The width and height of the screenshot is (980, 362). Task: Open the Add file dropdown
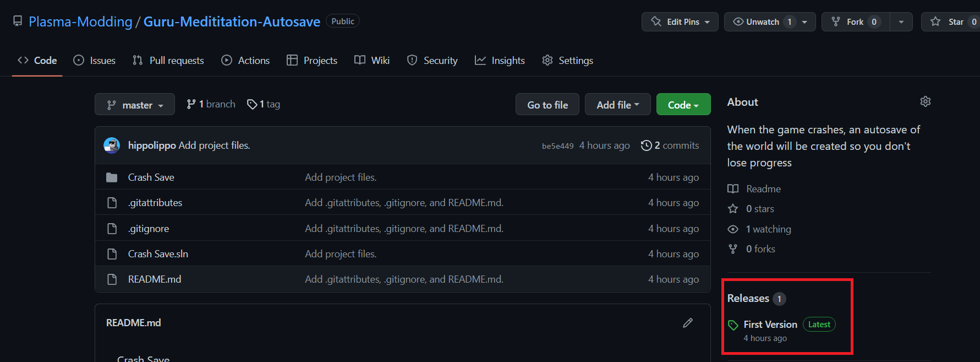pos(618,105)
